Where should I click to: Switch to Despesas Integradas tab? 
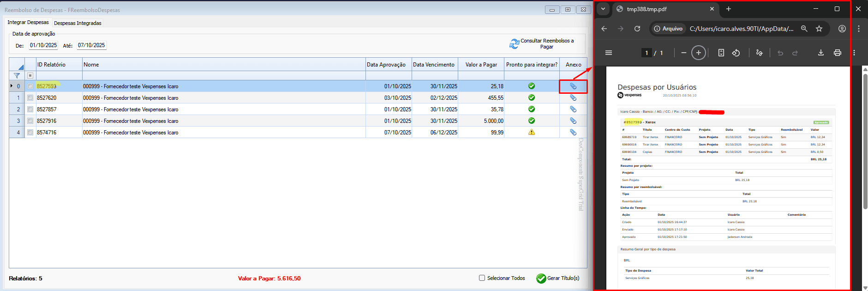click(78, 23)
